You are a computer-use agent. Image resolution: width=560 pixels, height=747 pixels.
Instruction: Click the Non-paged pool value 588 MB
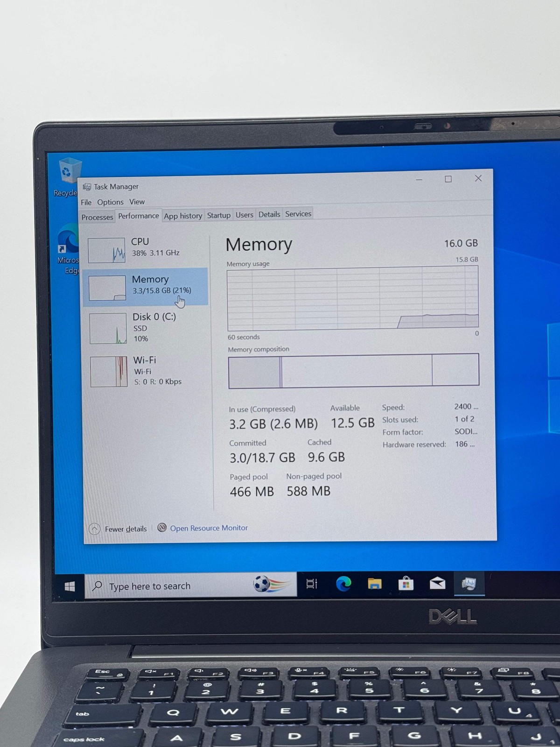click(x=308, y=491)
